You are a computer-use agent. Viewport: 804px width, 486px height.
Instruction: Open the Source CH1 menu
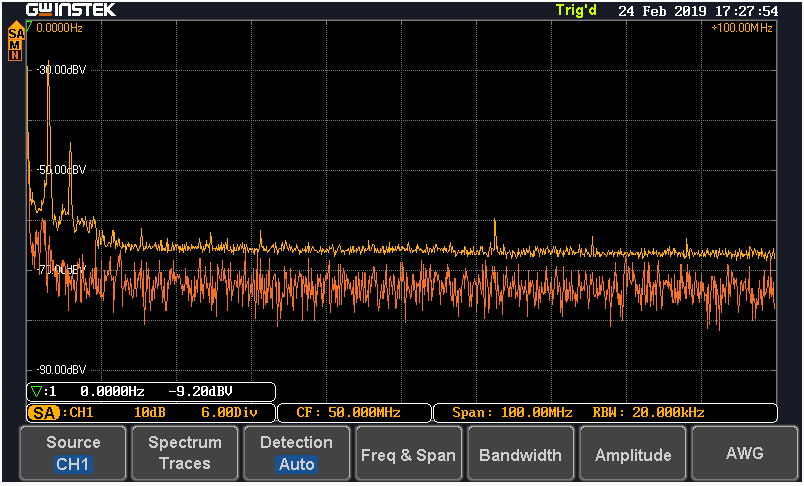(x=73, y=453)
